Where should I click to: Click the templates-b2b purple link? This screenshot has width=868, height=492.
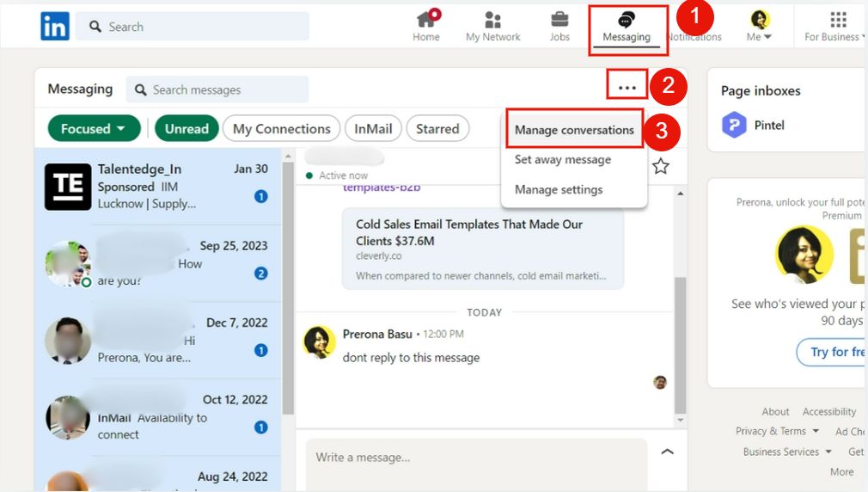tap(382, 188)
